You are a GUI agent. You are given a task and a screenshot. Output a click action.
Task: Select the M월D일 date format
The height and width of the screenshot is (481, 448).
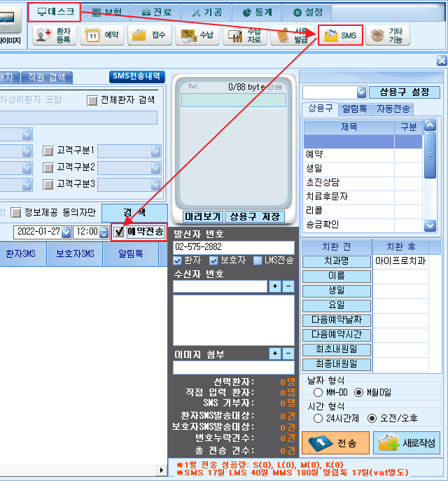[x=358, y=392]
